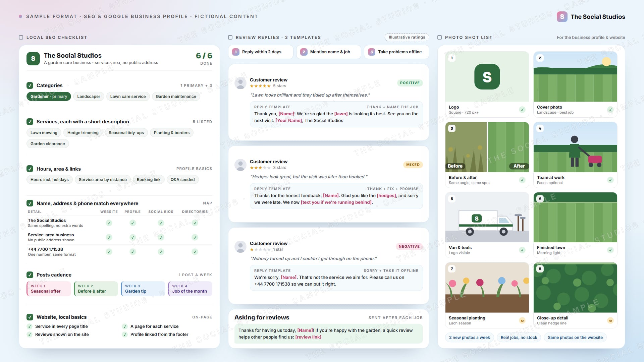Select the Reply within 2 days tab
Viewport: 644px width, 362px height.
click(261, 52)
